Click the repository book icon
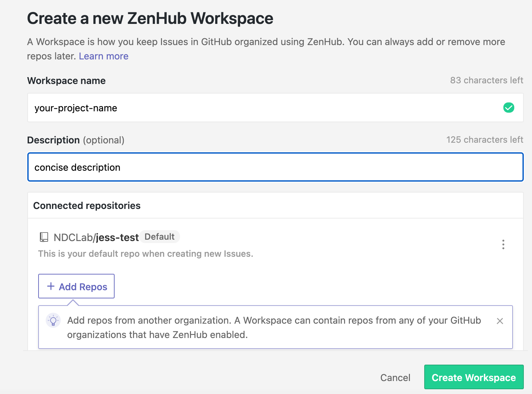This screenshot has height=394, width=532. (x=44, y=237)
